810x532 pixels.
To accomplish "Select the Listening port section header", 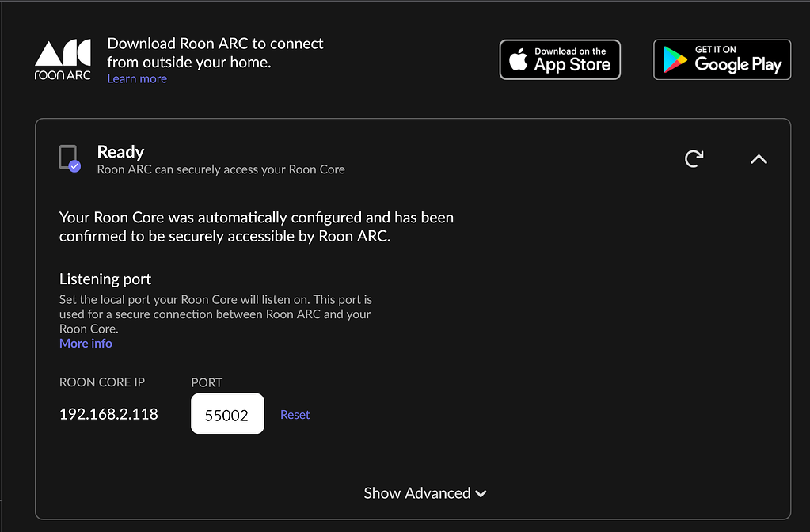I will click(105, 279).
